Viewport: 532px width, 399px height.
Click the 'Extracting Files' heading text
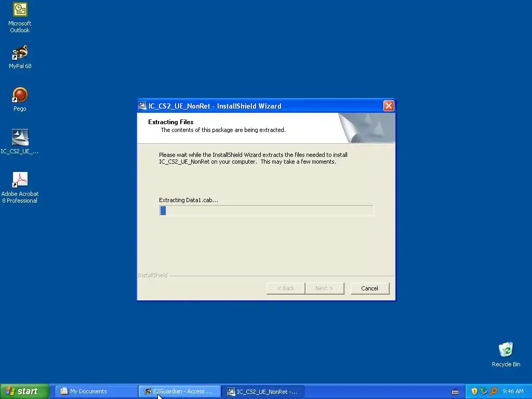coord(170,122)
